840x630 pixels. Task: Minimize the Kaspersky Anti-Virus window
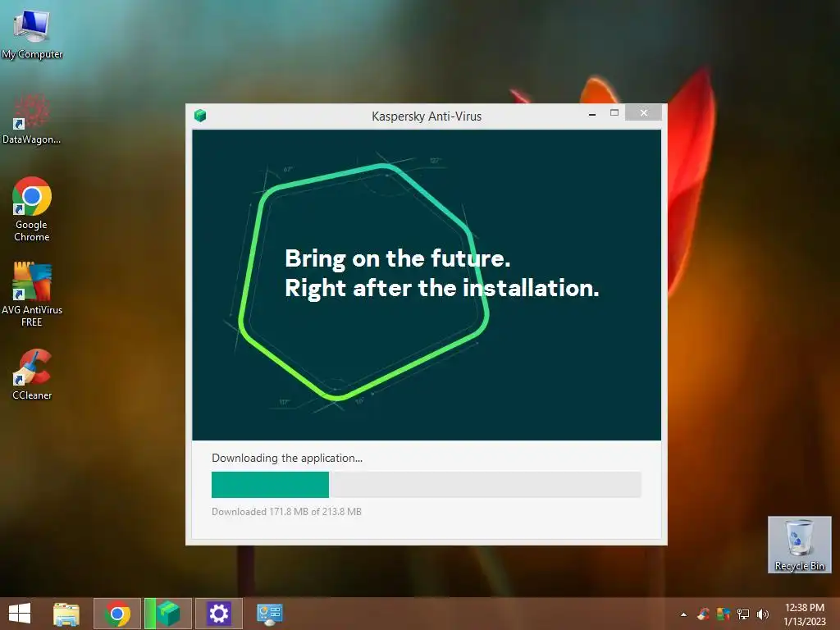[x=592, y=113]
